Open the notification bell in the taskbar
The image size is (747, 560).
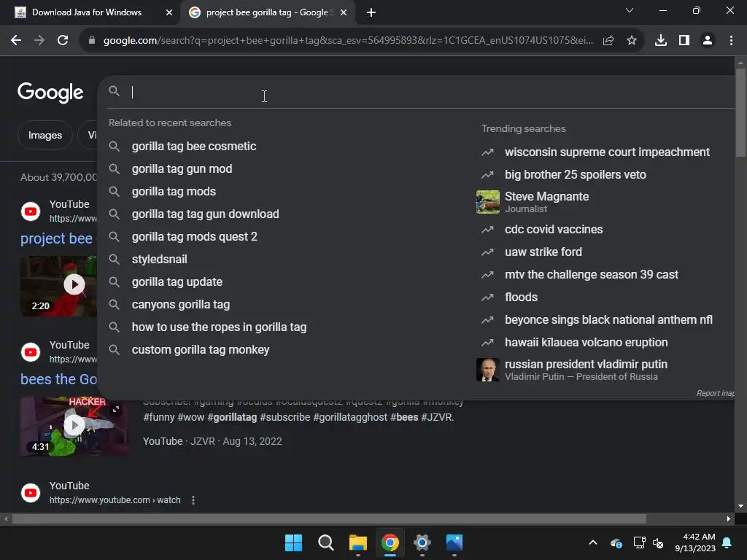click(727, 542)
